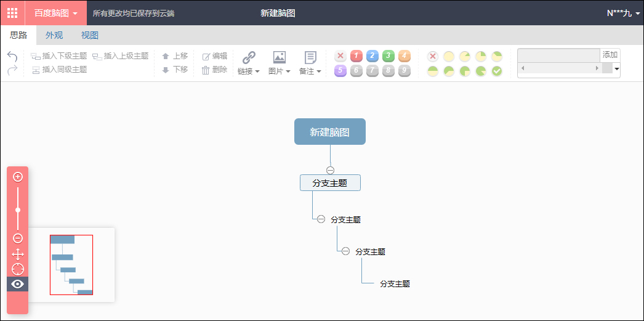Click the grid apps icon
Image resolution: width=644 pixels, height=321 pixels.
pyautogui.click(x=12, y=13)
